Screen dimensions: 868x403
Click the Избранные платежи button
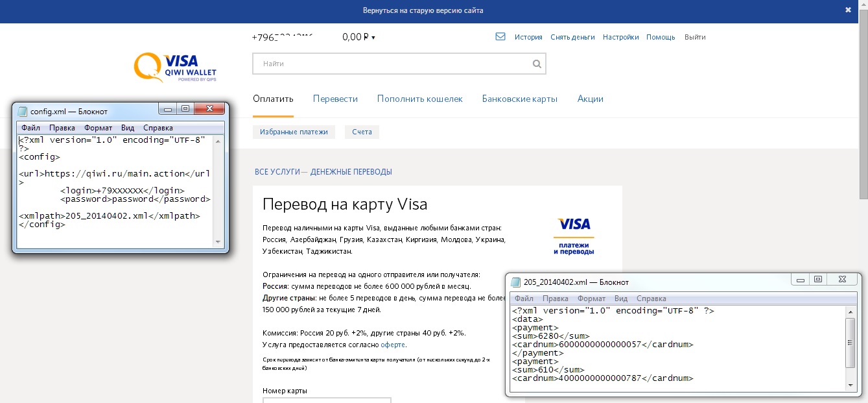click(x=294, y=132)
